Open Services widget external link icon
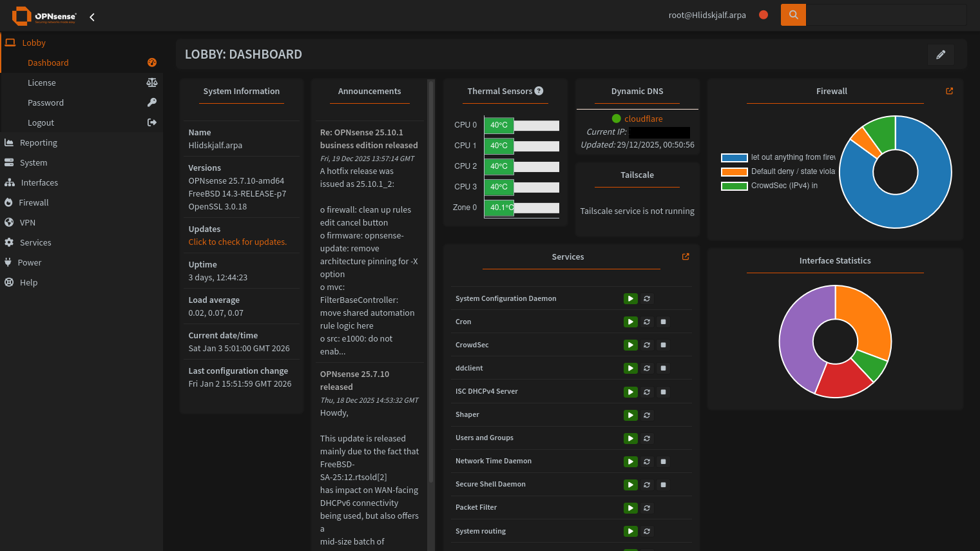 click(686, 256)
